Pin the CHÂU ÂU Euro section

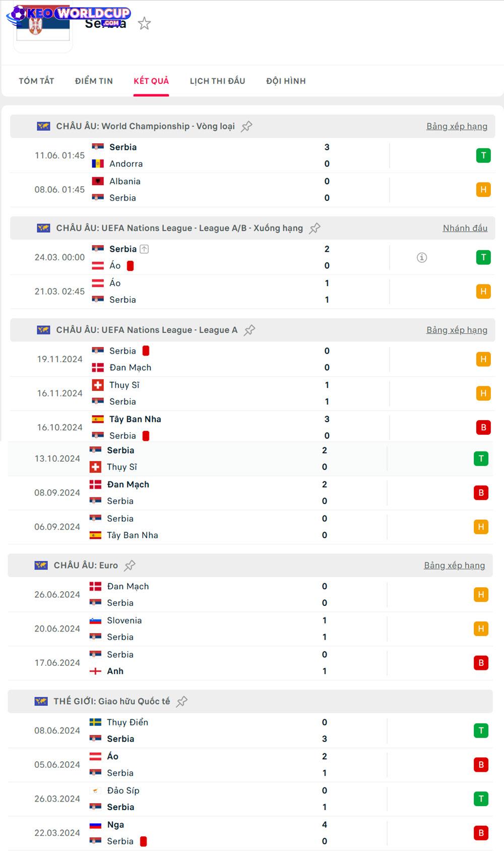[130, 565]
